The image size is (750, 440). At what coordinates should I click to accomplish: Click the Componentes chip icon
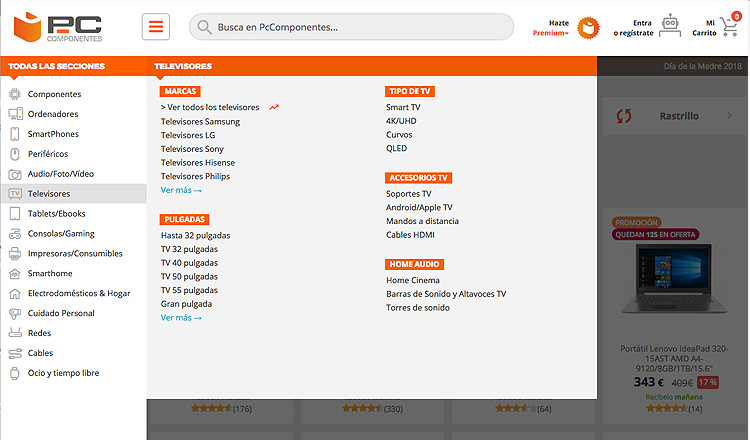point(15,94)
